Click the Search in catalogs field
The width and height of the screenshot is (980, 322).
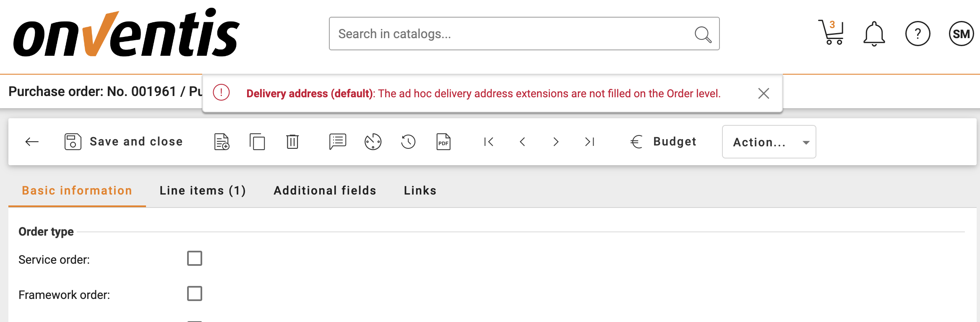click(x=512, y=34)
